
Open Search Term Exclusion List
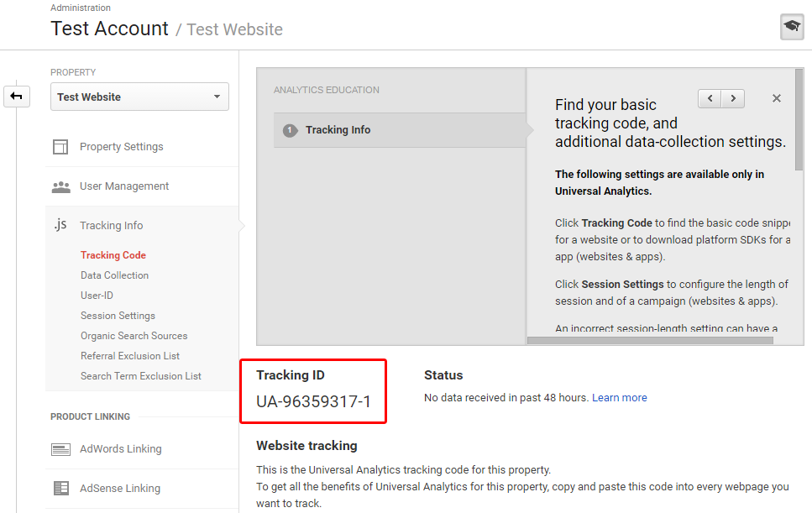(141, 376)
